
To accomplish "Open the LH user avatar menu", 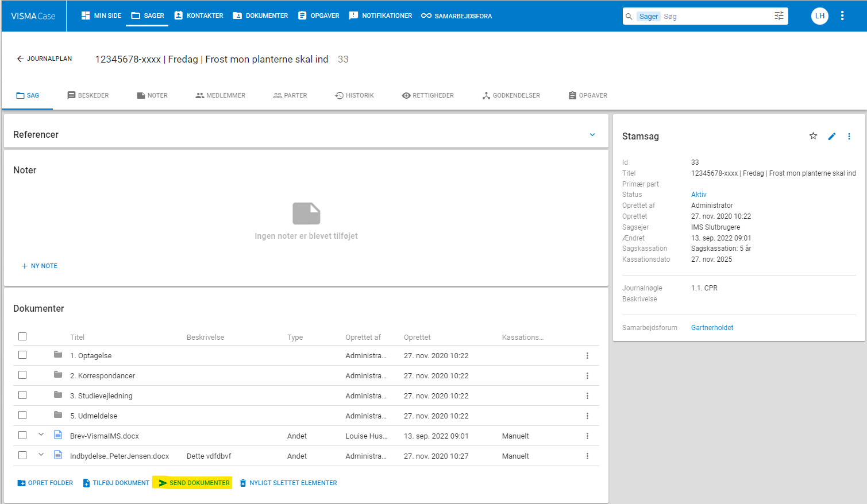I will tap(820, 15).
